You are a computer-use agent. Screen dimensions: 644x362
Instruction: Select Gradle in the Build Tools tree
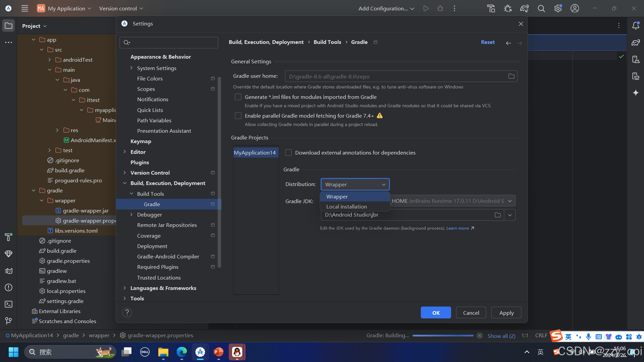pos(152,204)
